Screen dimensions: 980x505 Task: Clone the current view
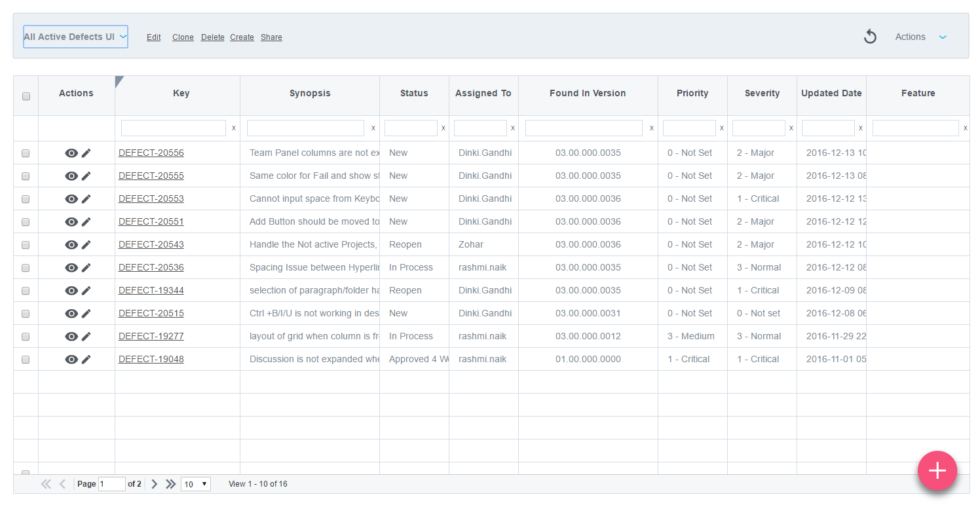pyautogui.click(x=183, y=37)
